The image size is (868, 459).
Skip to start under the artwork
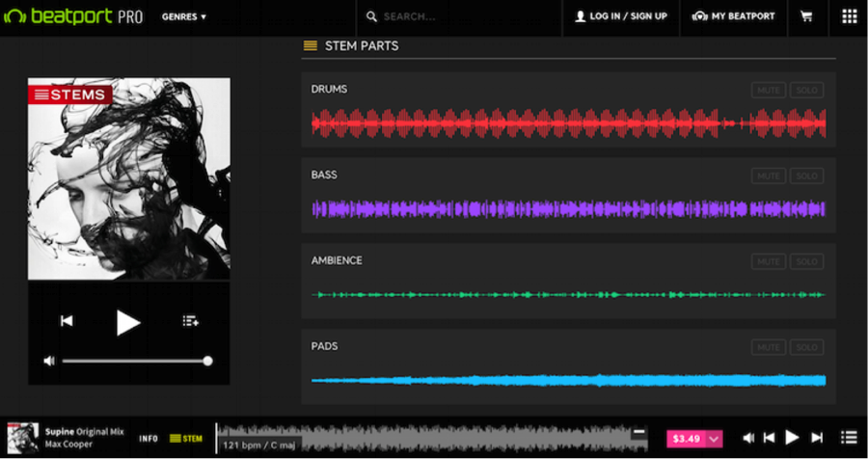(x=67, y=321)
